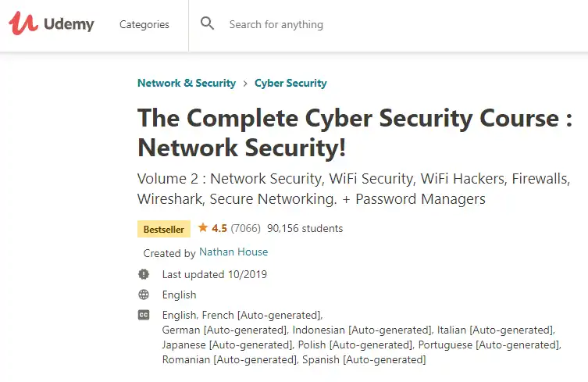Go to the Cyber Security breadcrumb
Viewport: 588px width, 382px height.
coord(290,83)
